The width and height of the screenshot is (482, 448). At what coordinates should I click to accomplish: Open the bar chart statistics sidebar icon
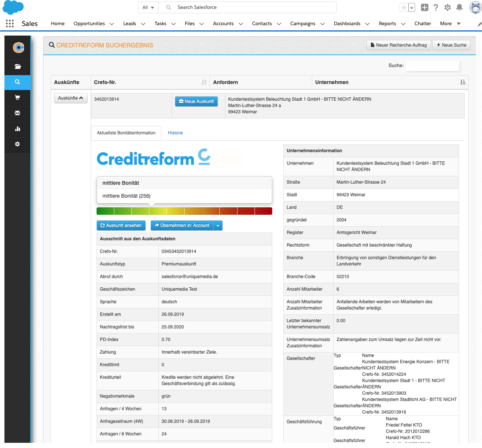pos(17,129)
